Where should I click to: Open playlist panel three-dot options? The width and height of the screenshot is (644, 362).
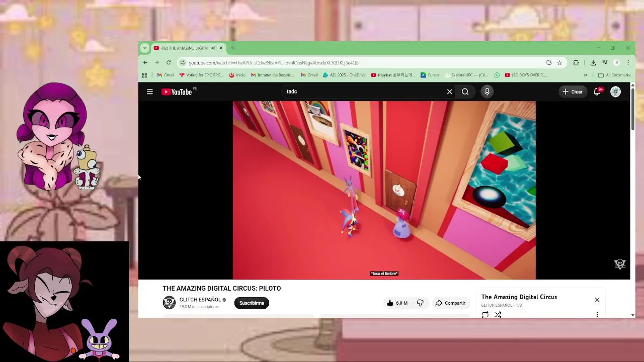pos(597,315)
